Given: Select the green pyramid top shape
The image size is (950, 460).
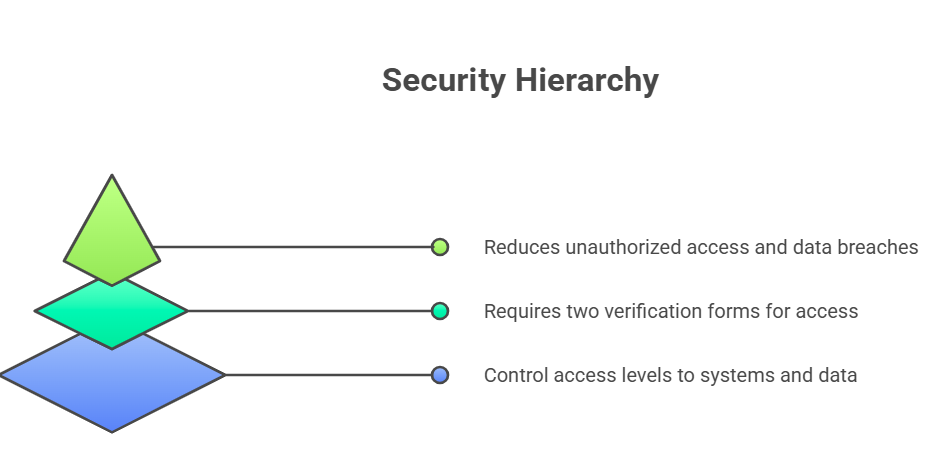Looking at the screenshot, I should point(112,233).
